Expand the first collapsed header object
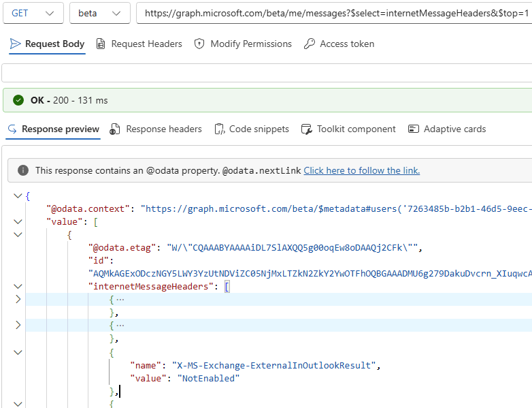 click(x=18, y=300)
